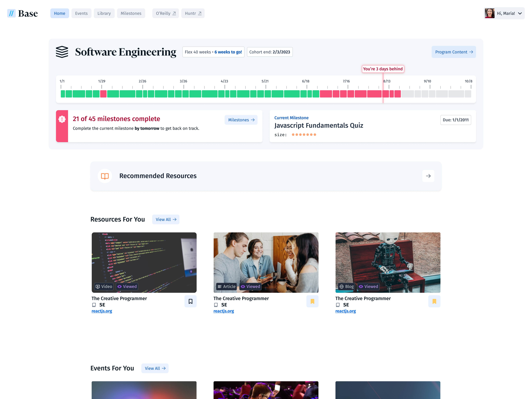532x399 pixels.
Task: Open the Library tab
Action: [104, 13]
